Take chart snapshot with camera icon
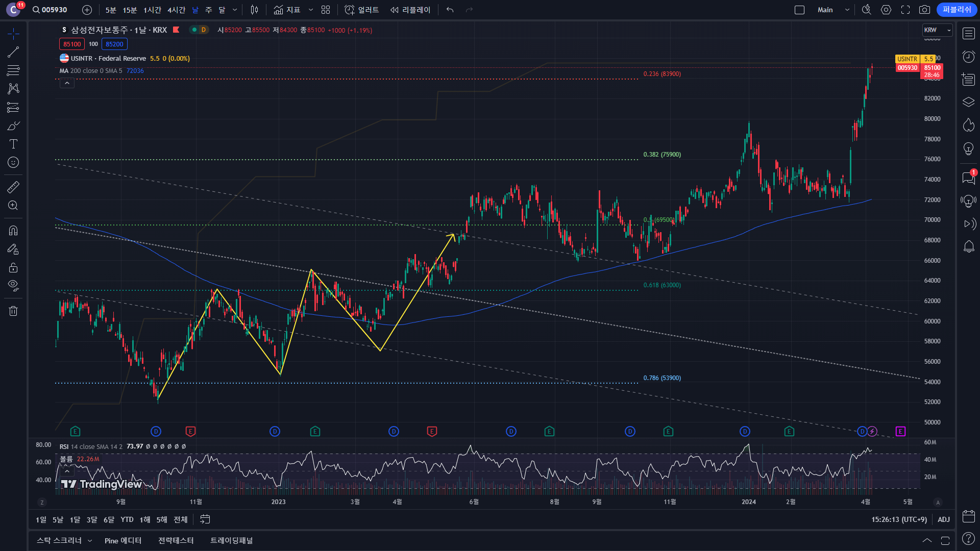The image size is (980, 551). click(x=924, y=10)
